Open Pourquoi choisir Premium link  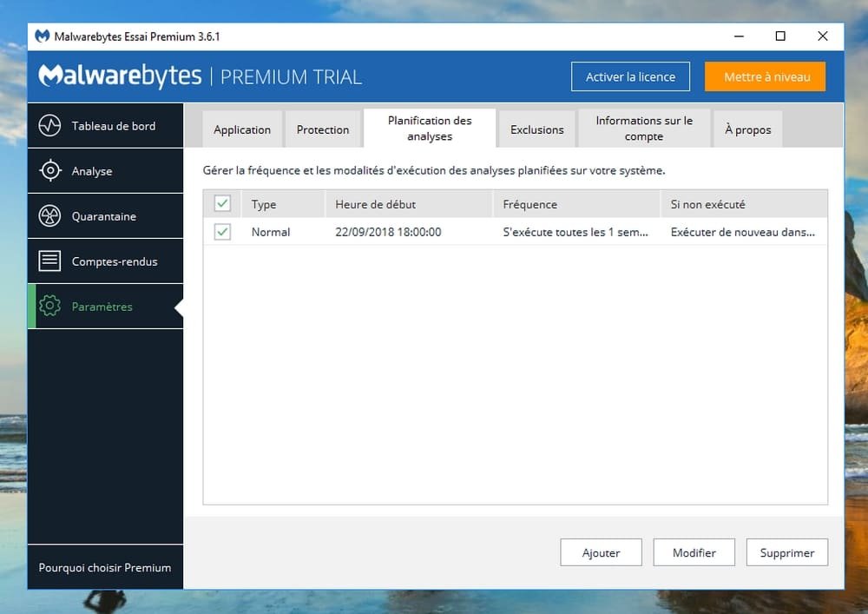[105, 567]
